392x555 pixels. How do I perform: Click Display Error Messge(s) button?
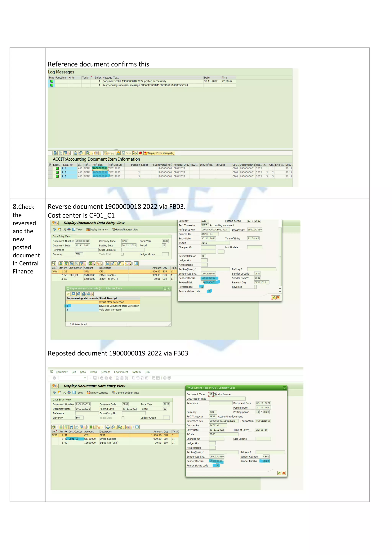click(x=159, y=153)
